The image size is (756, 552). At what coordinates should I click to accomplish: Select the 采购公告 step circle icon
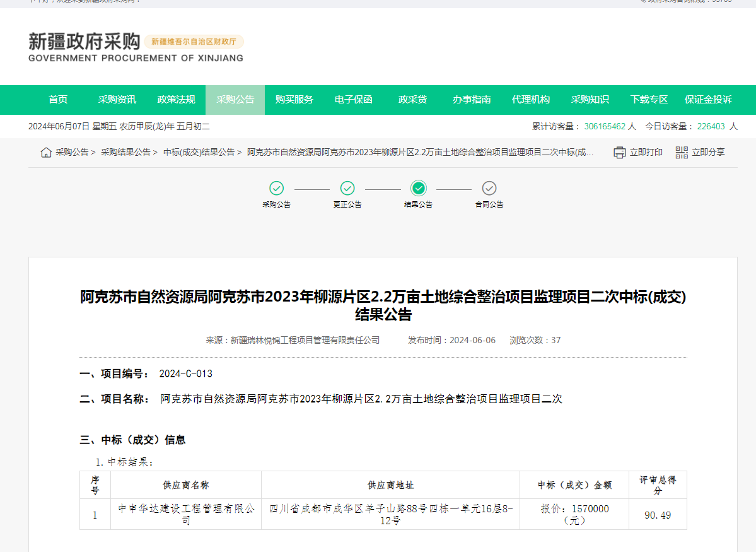click(x=276, y=188)
